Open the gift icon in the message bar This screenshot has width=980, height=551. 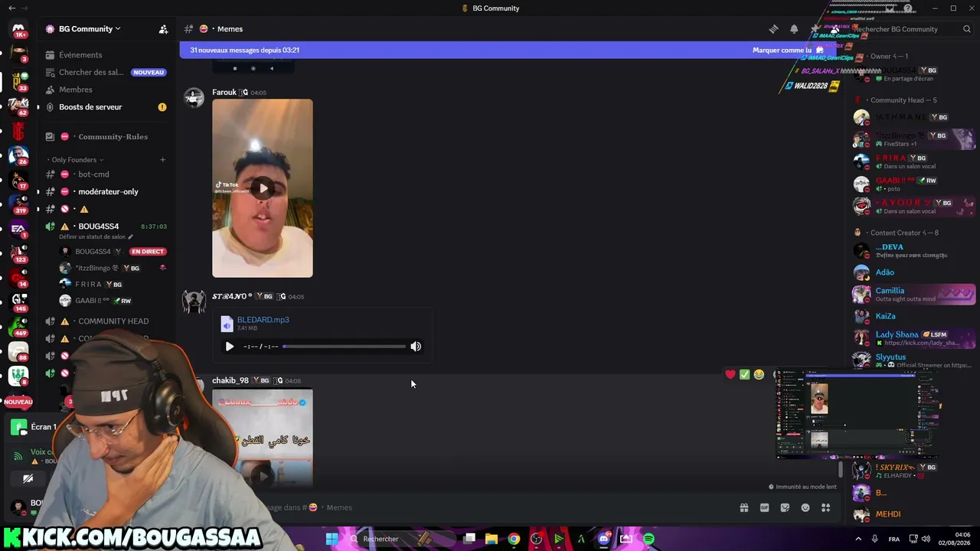click(743, 507)
